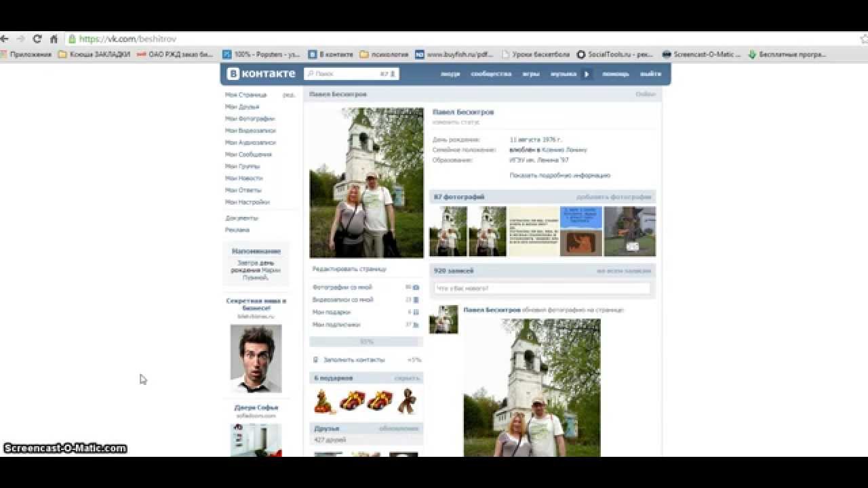Screen dimensions: 868x488
Task: Click the phone icon beside Заполнить контакты
Action: [x=316, y=360]
